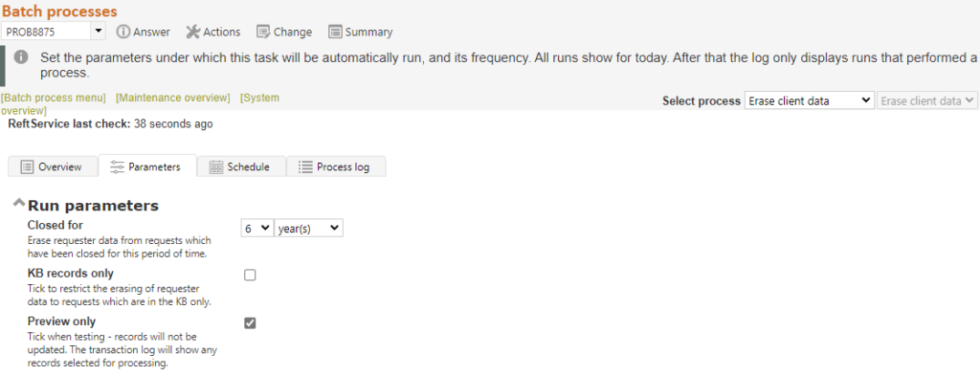The width and height of the screenshot is (980, 376).
Task: Click the Process log list icon
Action: [x=305, y=166]
